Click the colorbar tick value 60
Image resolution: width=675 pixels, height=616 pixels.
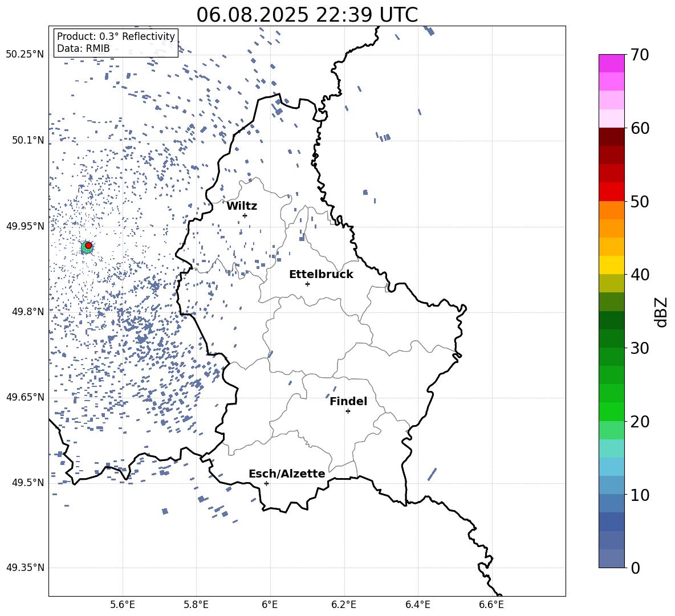pos(640,128)
